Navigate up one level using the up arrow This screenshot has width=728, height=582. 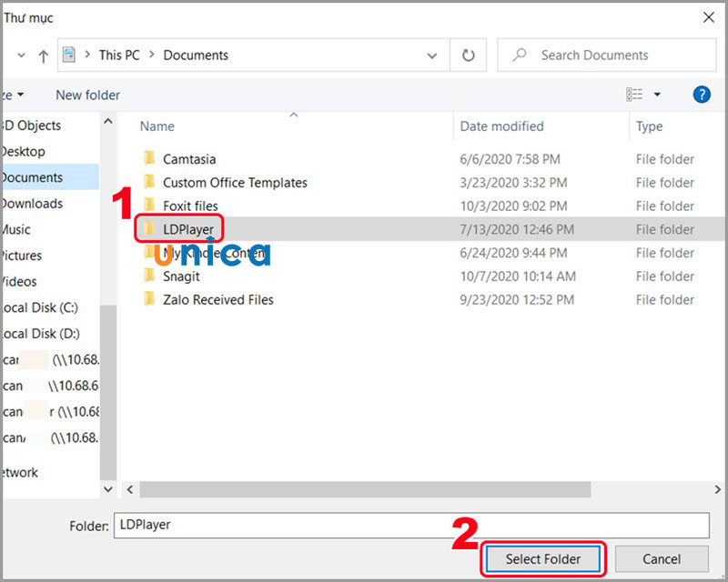[45, 55]
